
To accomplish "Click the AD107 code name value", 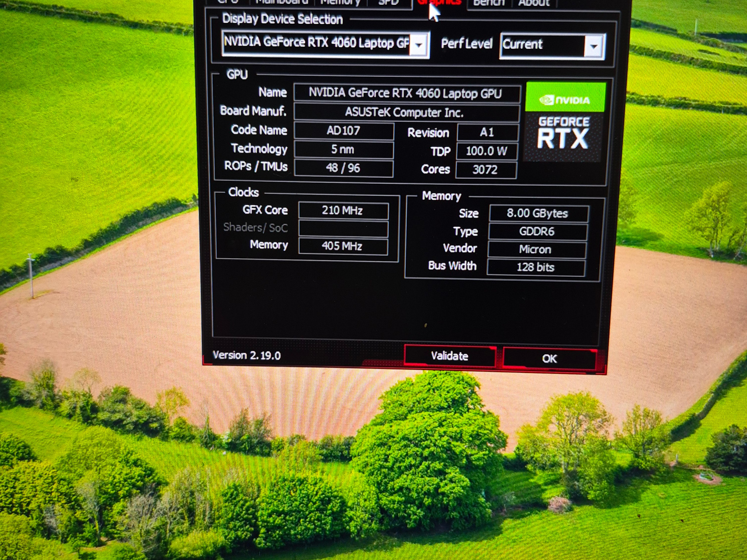I will [344, 131].
